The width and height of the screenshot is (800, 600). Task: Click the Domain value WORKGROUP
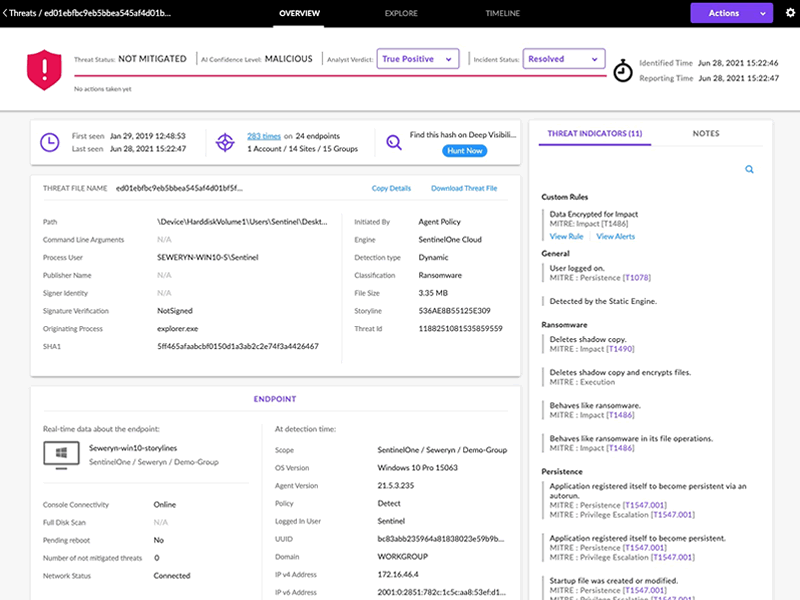coord(403,557)
